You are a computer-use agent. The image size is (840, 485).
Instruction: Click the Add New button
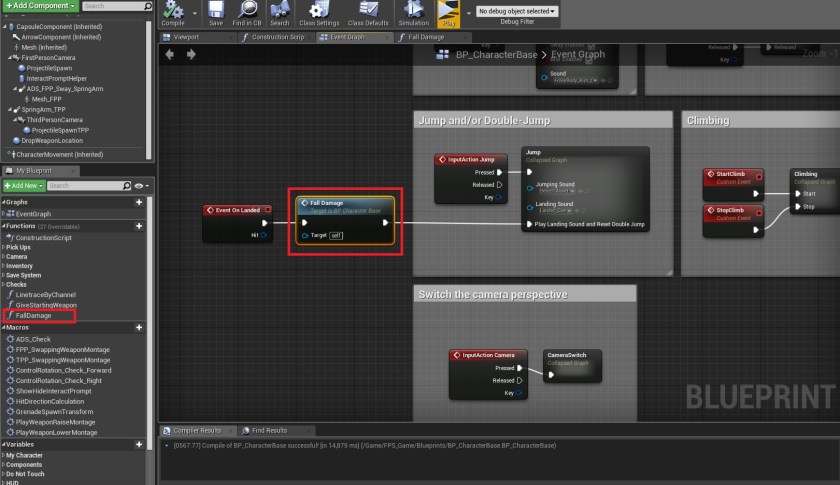24,186
